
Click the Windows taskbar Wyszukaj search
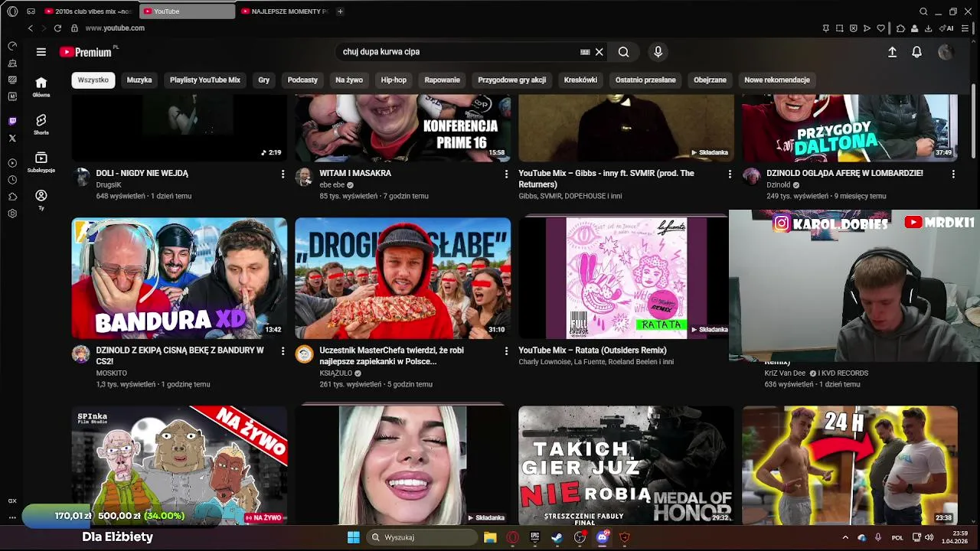point(422,537)
